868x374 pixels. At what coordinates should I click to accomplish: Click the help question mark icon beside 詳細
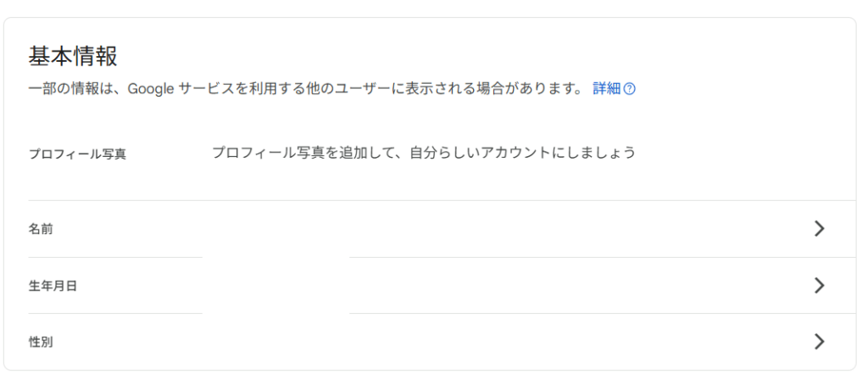630,89
